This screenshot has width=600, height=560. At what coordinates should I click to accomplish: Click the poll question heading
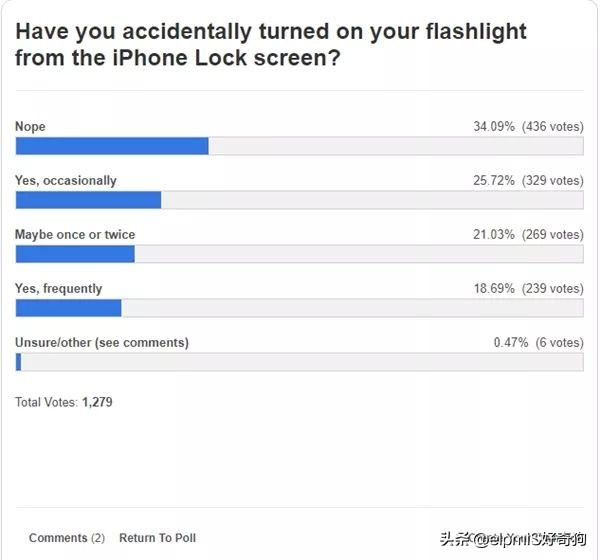pyautogui.click(x=270, y=45)
